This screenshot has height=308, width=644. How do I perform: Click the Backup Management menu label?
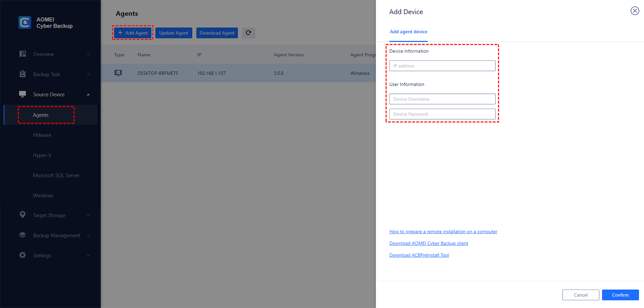coord(57,236)
